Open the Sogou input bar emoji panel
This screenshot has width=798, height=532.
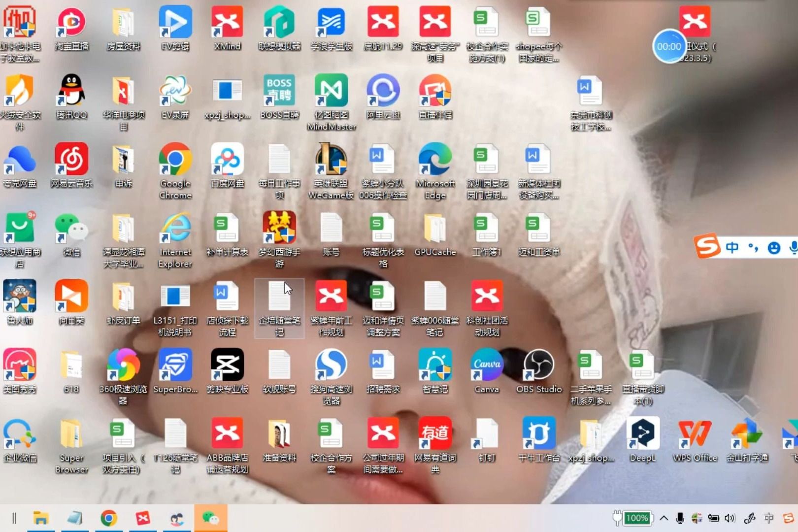tap(774, 247)
